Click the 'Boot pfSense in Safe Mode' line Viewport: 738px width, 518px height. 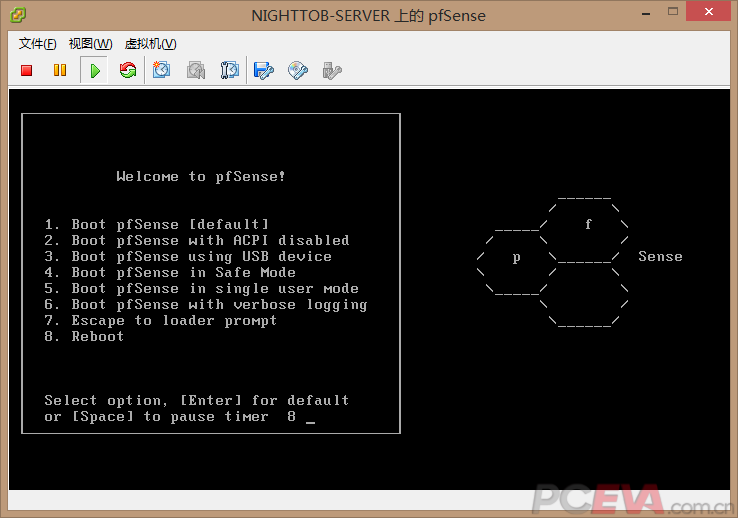tap(170, 272)
